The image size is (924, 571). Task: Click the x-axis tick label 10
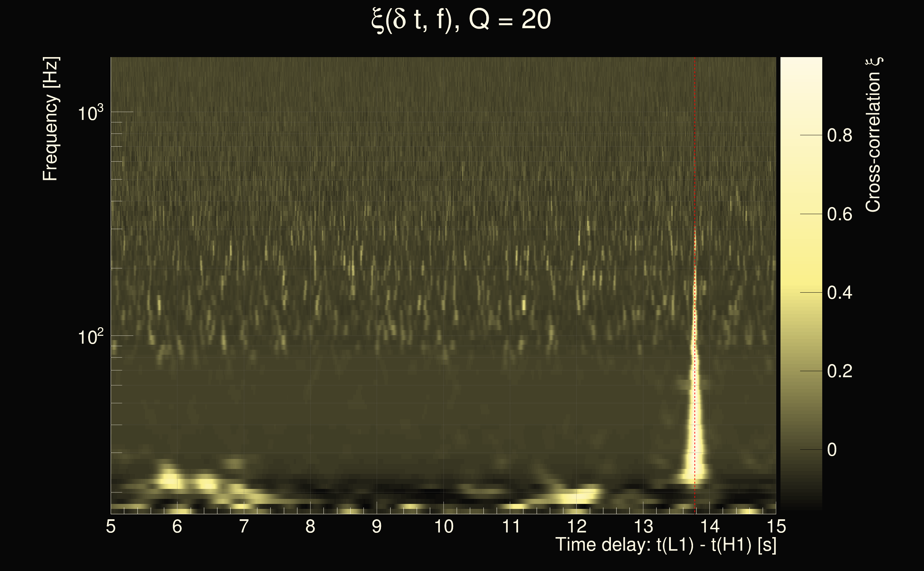coord(443,526)
